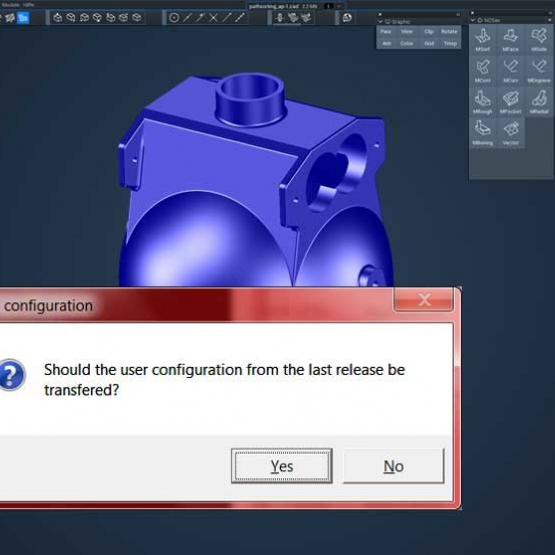This screenshot has height=555, width=555.
Task: Click the circle tool in the toolbar
Action: click(x=174, y=18)
